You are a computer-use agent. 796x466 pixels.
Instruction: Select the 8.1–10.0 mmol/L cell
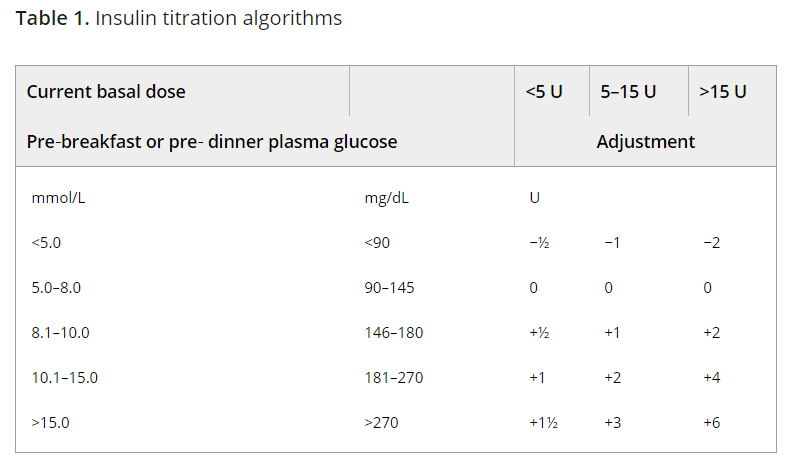(60, 333)
